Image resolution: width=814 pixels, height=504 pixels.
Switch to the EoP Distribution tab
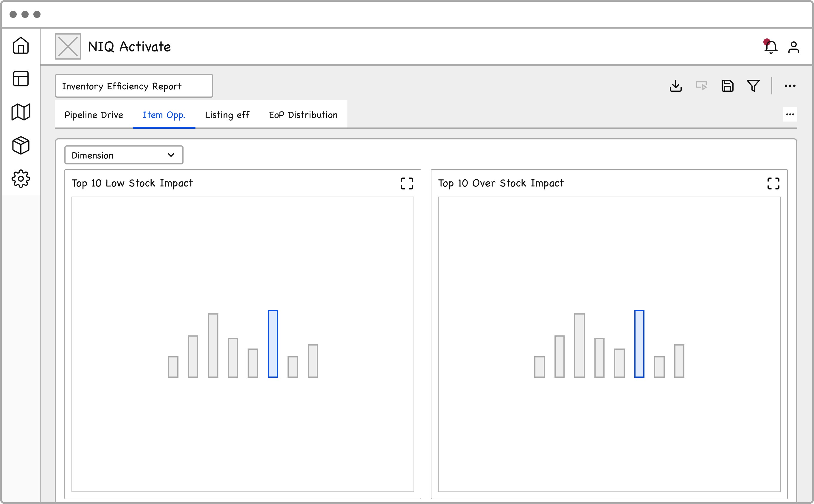click(x=303, y=115)
